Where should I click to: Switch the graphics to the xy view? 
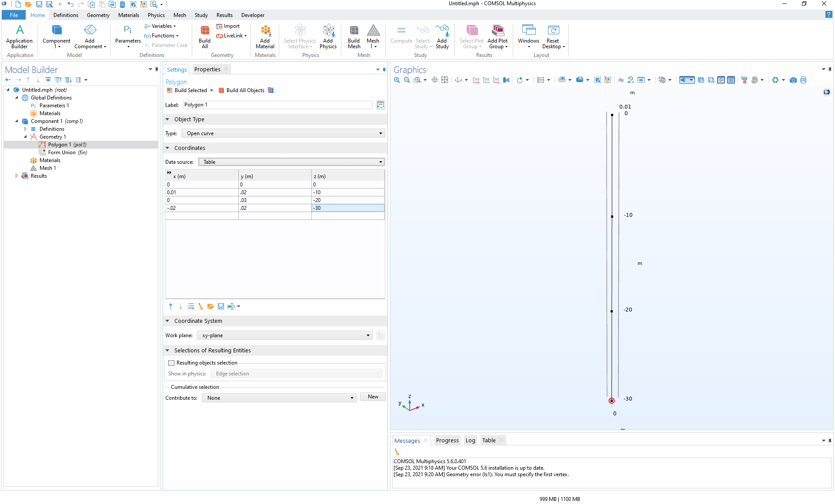pyautogui.click(x=477, y=80)
